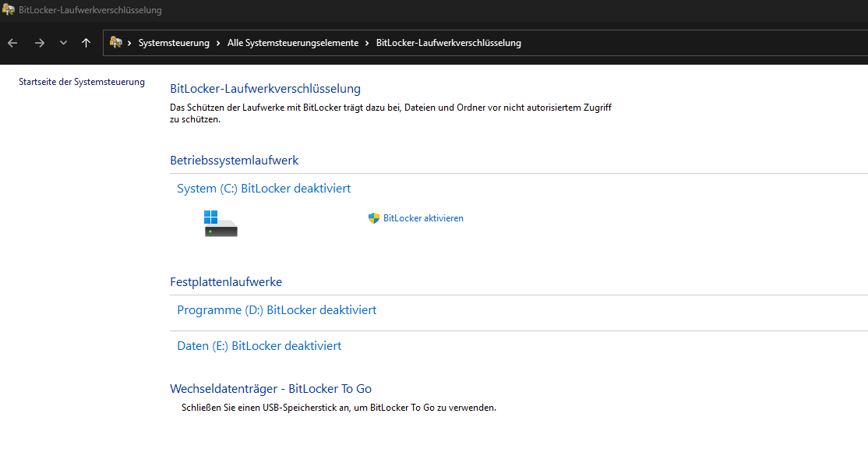Viewport: 868px width, 470px height.
Task: Click the Festplattenlaufwerke heading
Action: coord(226,282)
